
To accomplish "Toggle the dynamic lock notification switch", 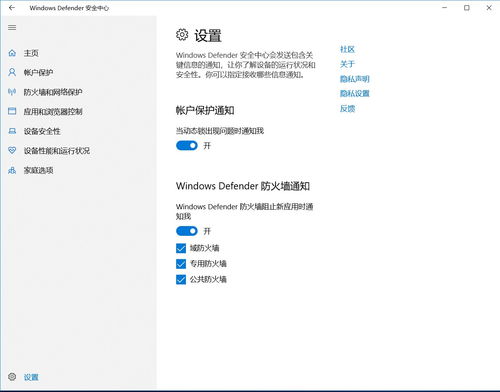I will point(187,146).
